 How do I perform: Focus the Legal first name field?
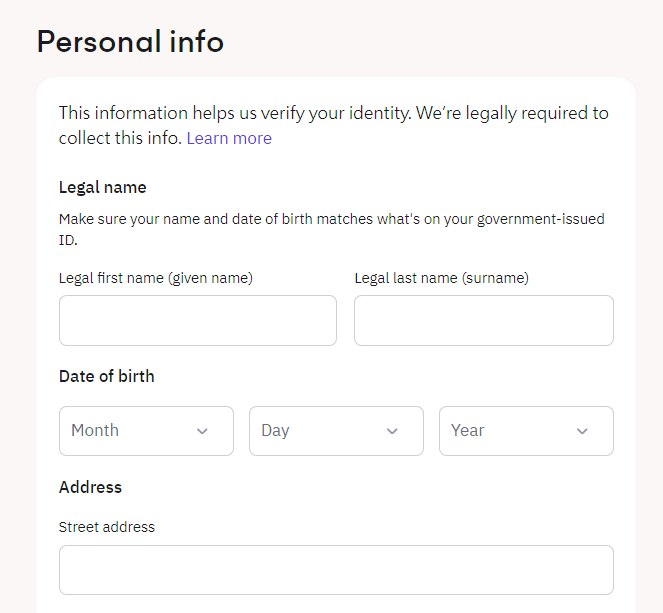[x=198, y=320]
